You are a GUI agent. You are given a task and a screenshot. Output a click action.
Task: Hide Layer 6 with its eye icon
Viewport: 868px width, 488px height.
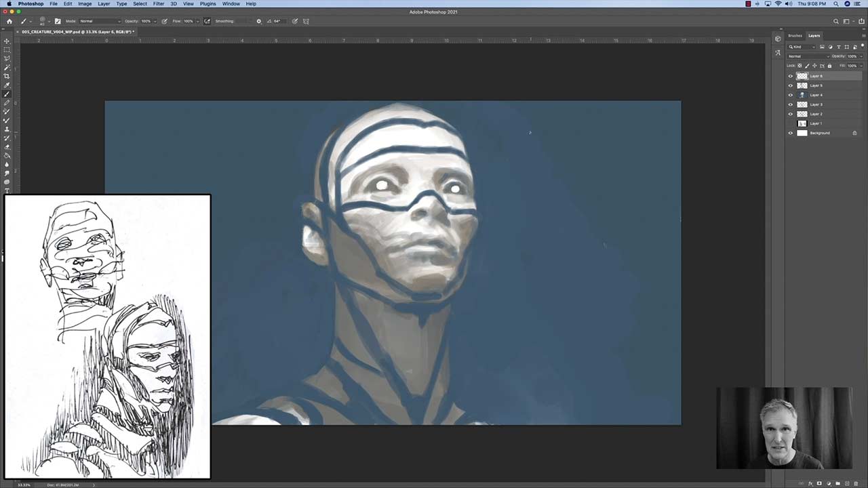click(x=790, y=76)
